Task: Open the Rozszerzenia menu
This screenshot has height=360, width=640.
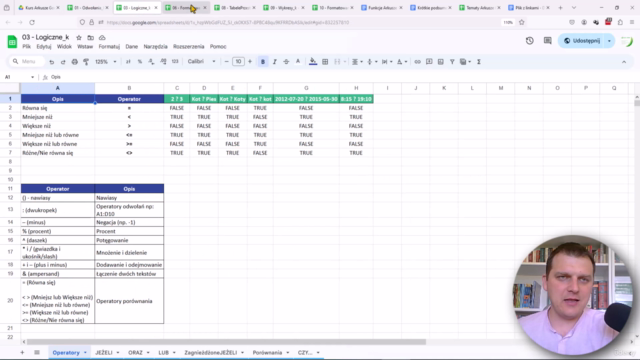Action: [188, 47]
